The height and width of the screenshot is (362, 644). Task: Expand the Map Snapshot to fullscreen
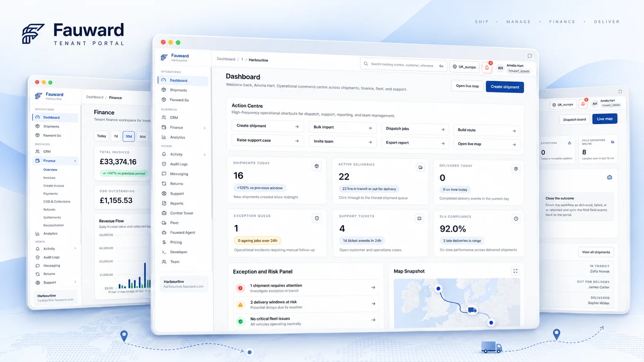click(515, 271)
